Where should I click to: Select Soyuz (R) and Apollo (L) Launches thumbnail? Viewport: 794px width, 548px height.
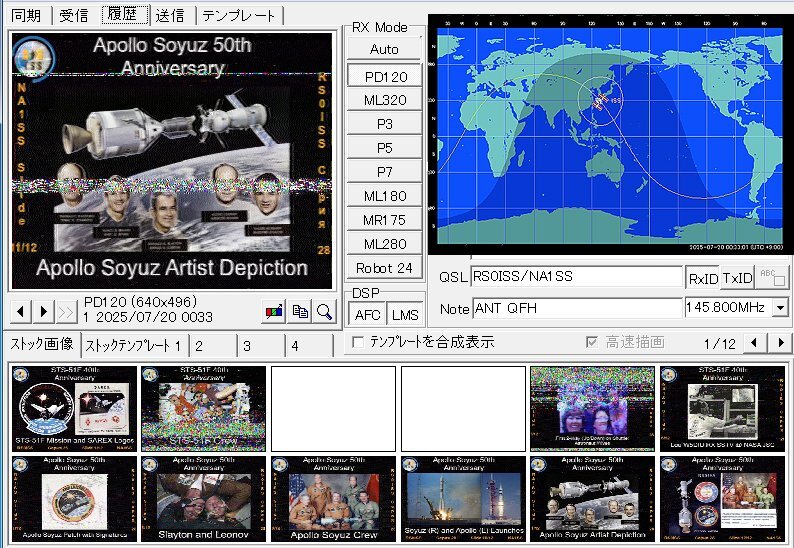click(x=463, y=499)
